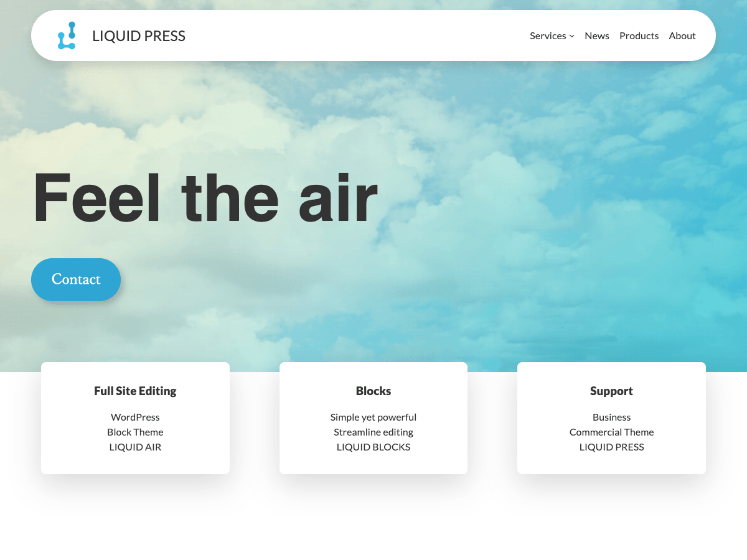Select the Streamline editing text
The height and width of the screenshot is (560, 747).
click(373, 432)
